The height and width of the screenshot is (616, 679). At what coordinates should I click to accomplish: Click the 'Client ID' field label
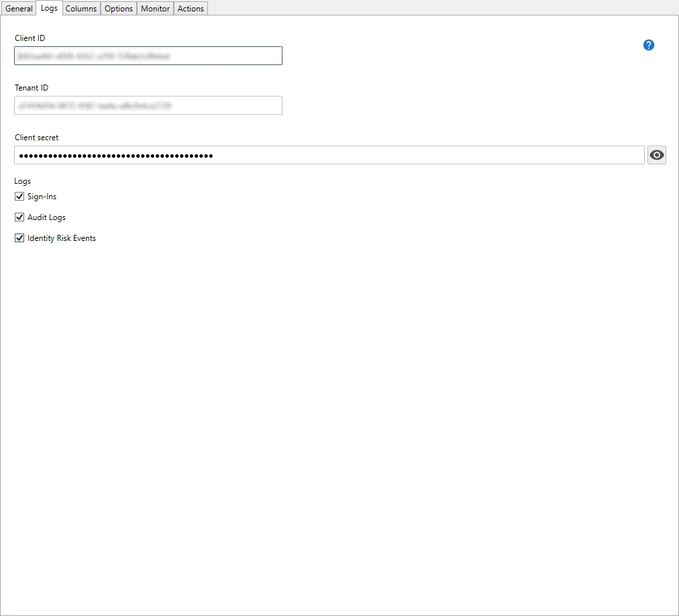coord(30,38)
